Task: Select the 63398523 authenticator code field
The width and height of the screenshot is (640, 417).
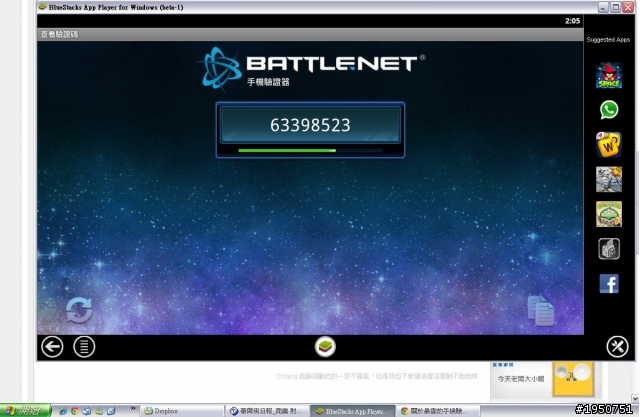Action: tap(310, 125)
